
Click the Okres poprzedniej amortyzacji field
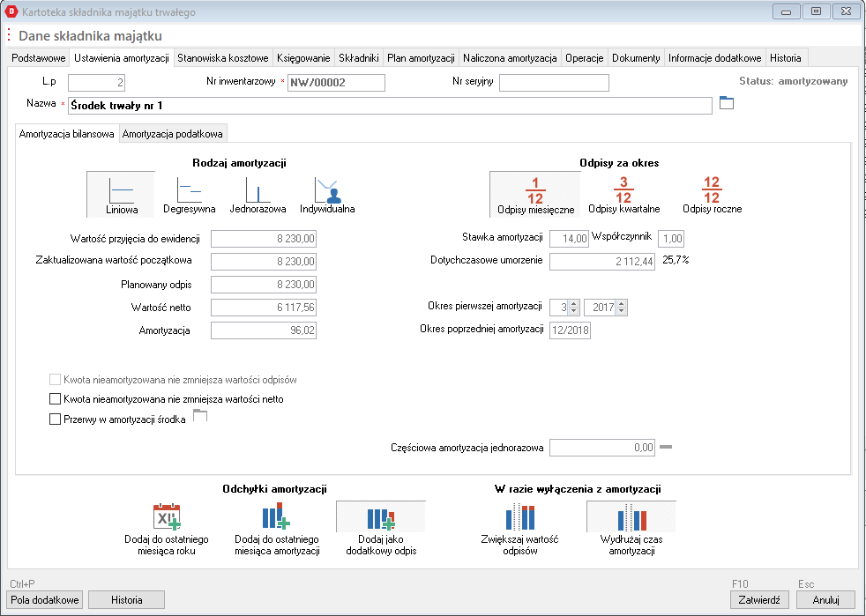pyautogui.click(x=570, y=330)
